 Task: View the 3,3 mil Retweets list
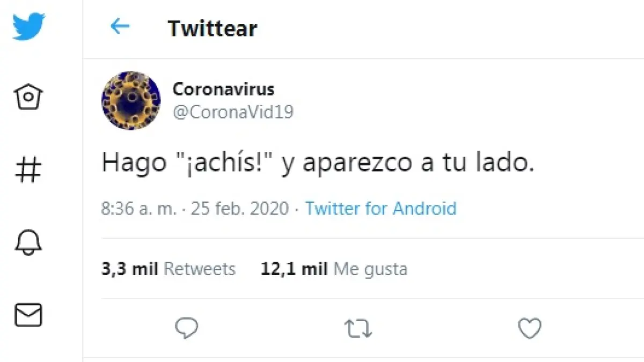click(168, 269)
